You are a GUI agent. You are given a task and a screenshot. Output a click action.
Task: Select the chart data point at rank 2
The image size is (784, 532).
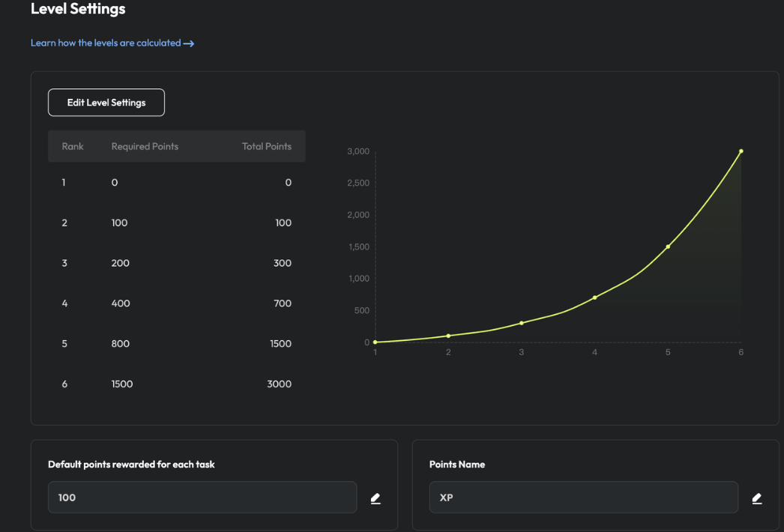pyautogui.click(x=448, y=336)
